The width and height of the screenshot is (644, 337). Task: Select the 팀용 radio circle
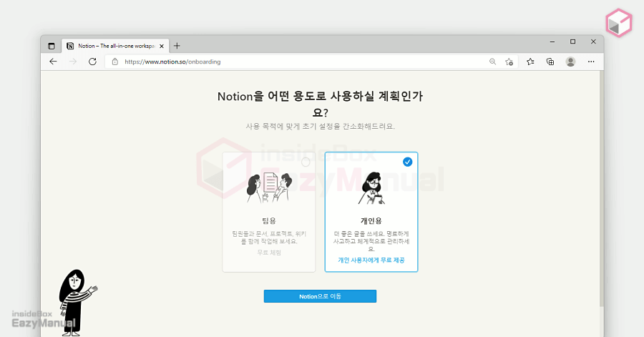305,162
